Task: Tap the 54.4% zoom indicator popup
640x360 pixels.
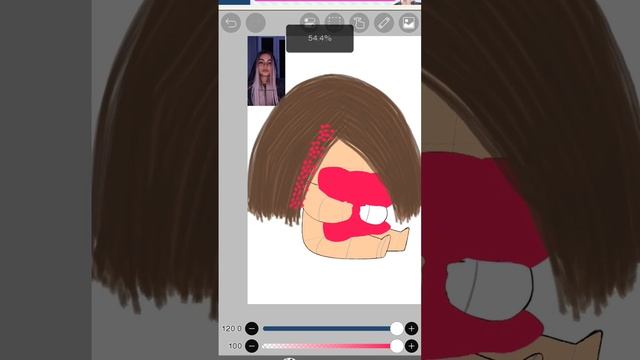Action: [x=320, y=38]
